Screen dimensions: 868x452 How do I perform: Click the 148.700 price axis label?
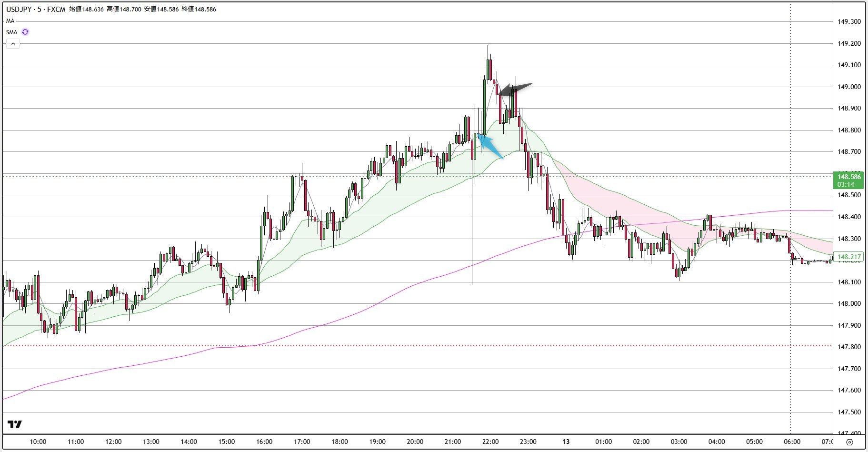click(849, 151)
